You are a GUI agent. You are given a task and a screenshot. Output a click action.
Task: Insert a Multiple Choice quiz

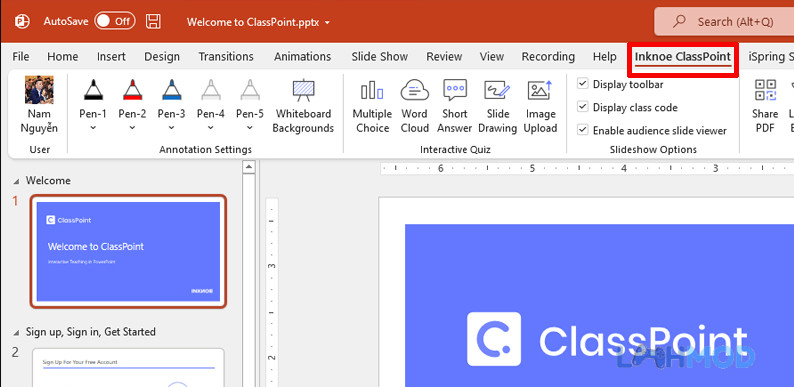[x=372, y=106]
